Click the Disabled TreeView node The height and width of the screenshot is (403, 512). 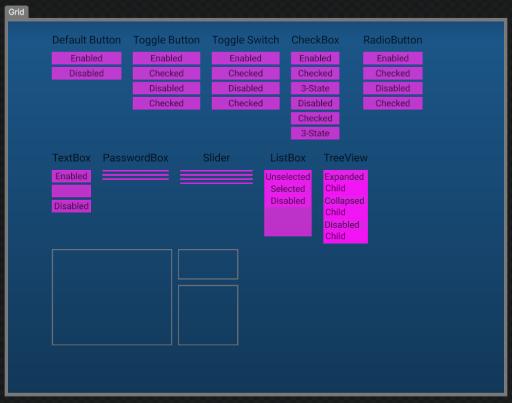[x=342, y=225]
